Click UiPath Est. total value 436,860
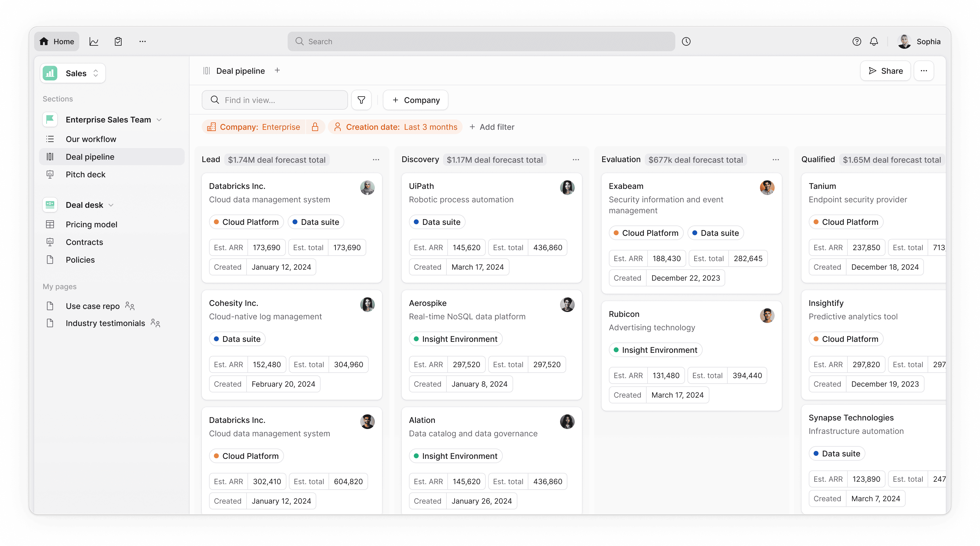 [548, 248]
